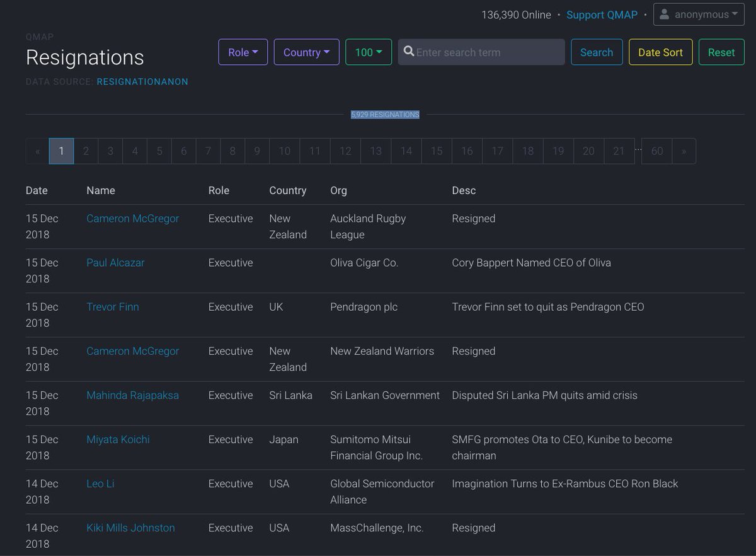Open the Trevor Finn name link
Screen dimensions: 756x556
[x=113, y=307]
